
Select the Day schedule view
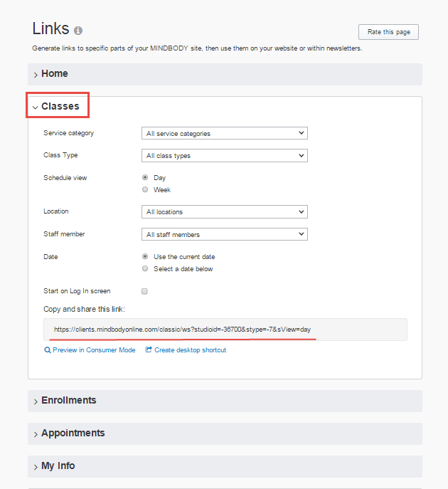145,177
